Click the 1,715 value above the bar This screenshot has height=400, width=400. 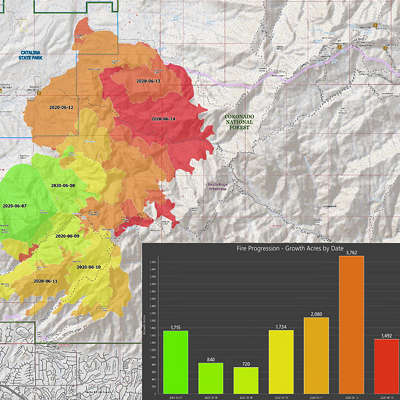click(x=175, y=328)
